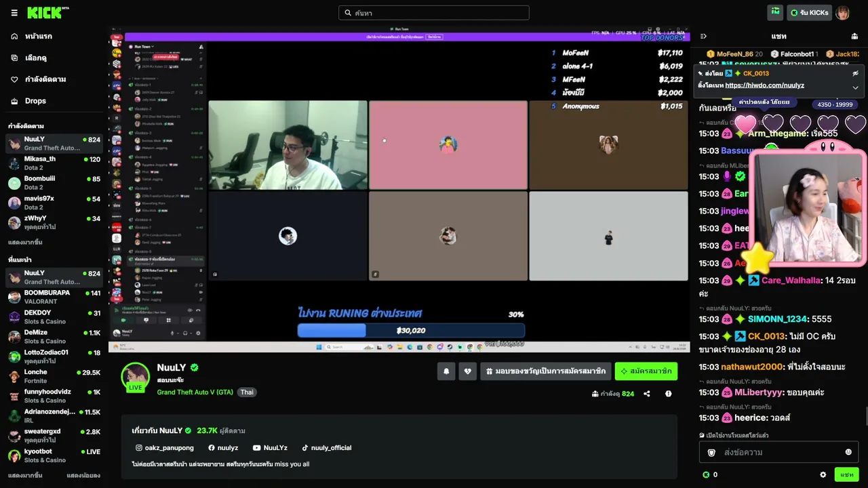Open Instagram link oakz_panupong
Image resolution: width=868 pixels, height=488 pixels.
click(x=165, y=448)
